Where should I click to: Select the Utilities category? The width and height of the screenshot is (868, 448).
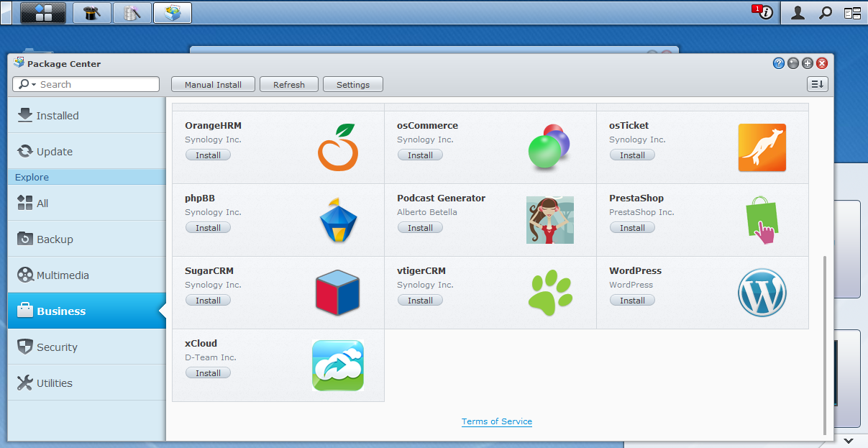(x=87, y=383)
